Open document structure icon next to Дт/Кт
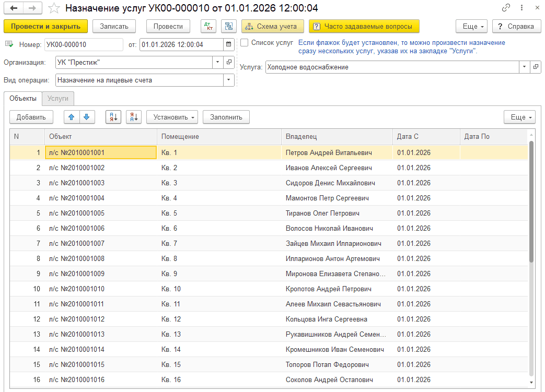Screen dimensions: 545x392 click(229, 27)
